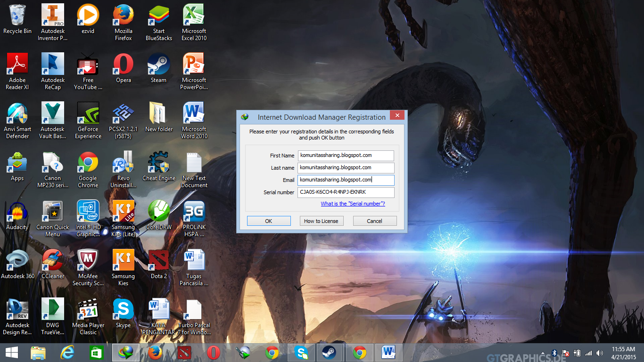Select the Dota 2 desktop shortcut
The image size is (644, 362).
(159, 264)
